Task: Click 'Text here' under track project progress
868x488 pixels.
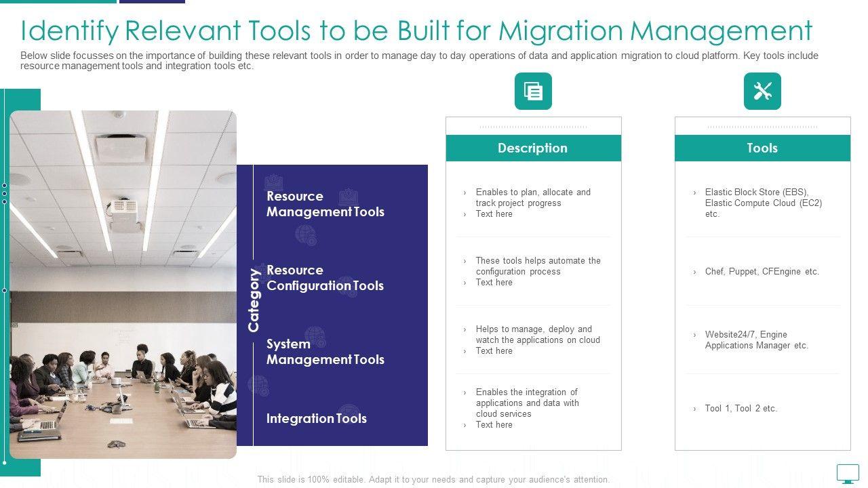Action: tap(494, 213)
